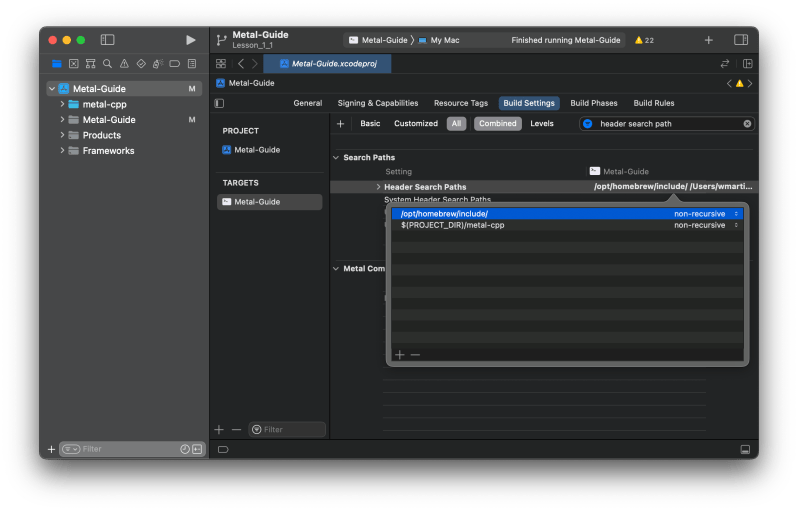Select the Basic settings filter
This screenshot has height=511, width=798.
point(370,124)
